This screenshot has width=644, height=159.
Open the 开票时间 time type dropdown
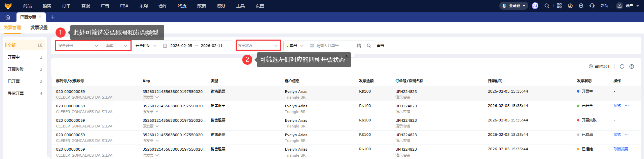pyautogui.click(x=146, y=46)
